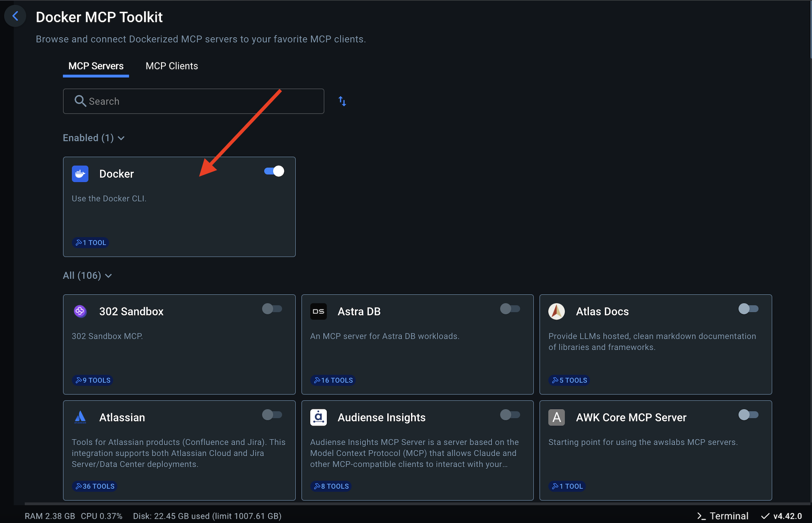812x523 pixels.
Task: Click the Docker card's 1 TOOL badge
Action: pyautogui.click(x=91, y=243)
